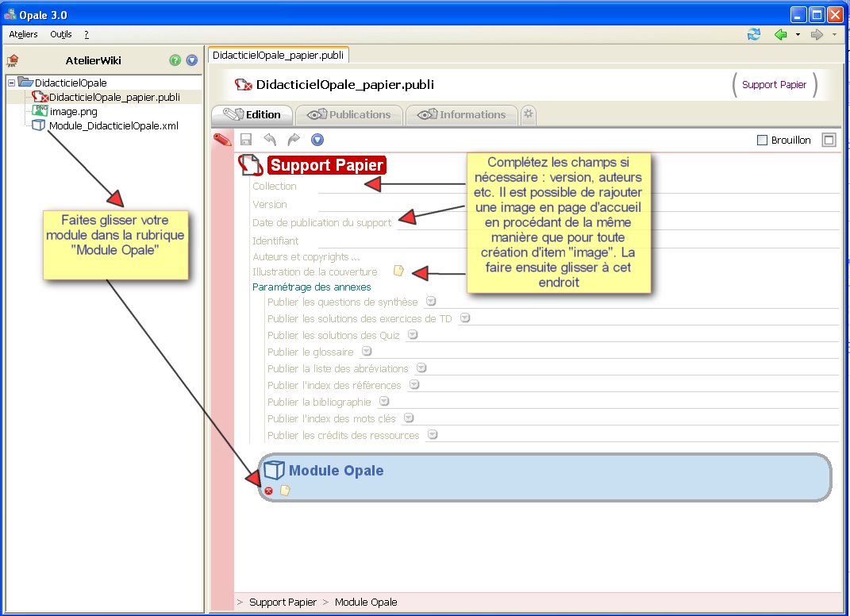This screenshot has width=850, height=616.
Task: Select Module_DidacticielOpale.xml in the tree
Action: click(x=113, y=125)
